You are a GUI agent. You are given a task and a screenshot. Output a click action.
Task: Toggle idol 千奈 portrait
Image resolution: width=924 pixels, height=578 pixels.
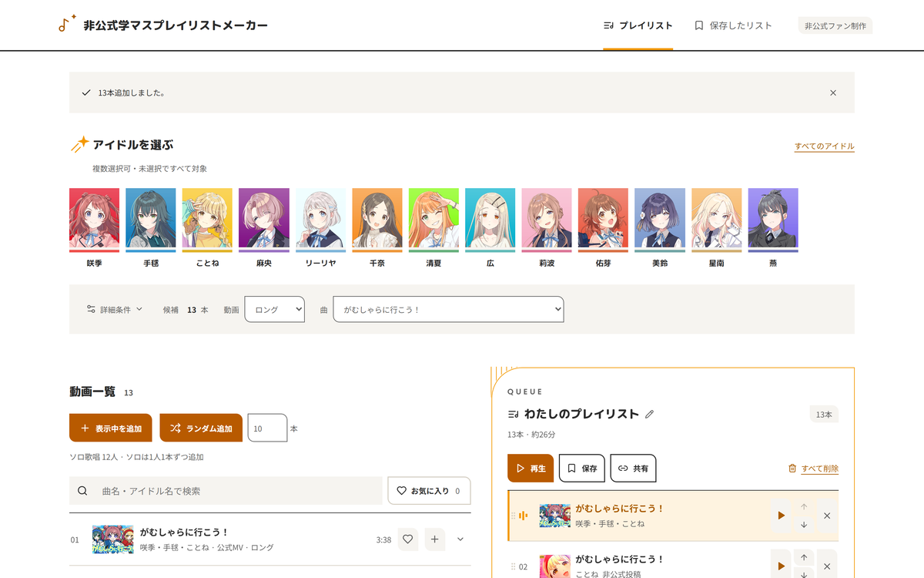(377, 220)
